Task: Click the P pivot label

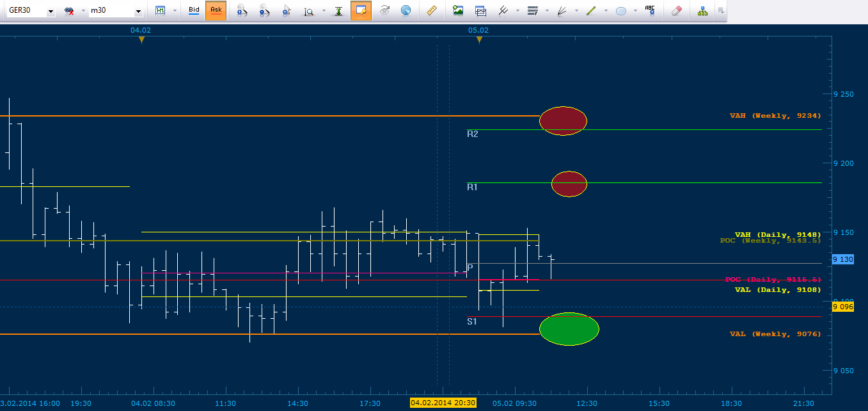Action: 470,267
